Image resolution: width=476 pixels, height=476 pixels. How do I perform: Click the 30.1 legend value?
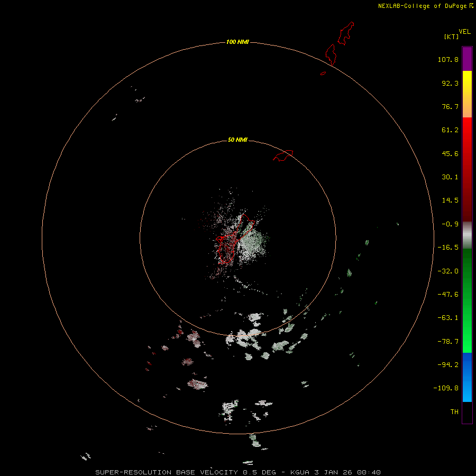(x=450, y=177)
